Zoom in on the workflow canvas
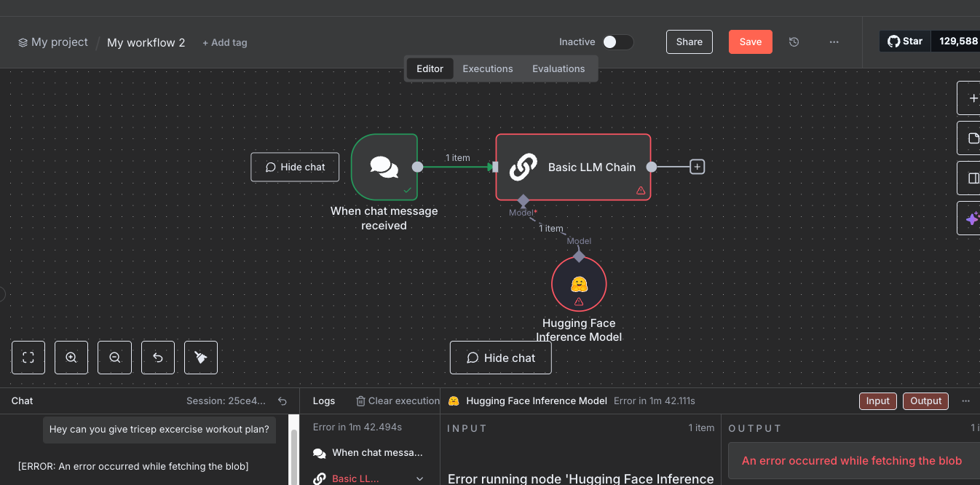Viewport: 980px width, 485px height. [x=71, y=358]
